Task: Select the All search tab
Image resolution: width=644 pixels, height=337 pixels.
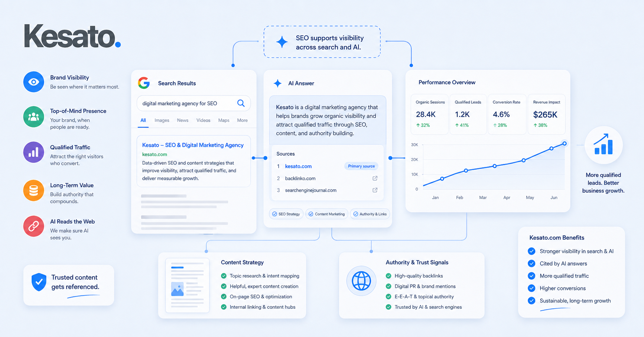Action: click(143, 120)
